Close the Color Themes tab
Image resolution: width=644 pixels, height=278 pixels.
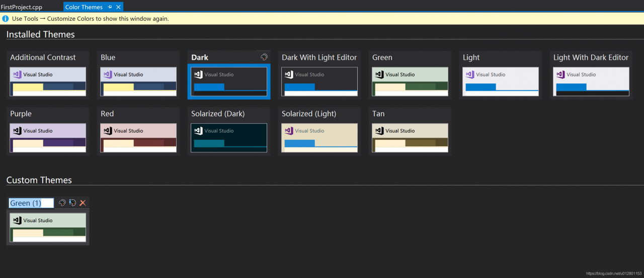(118, 7)
